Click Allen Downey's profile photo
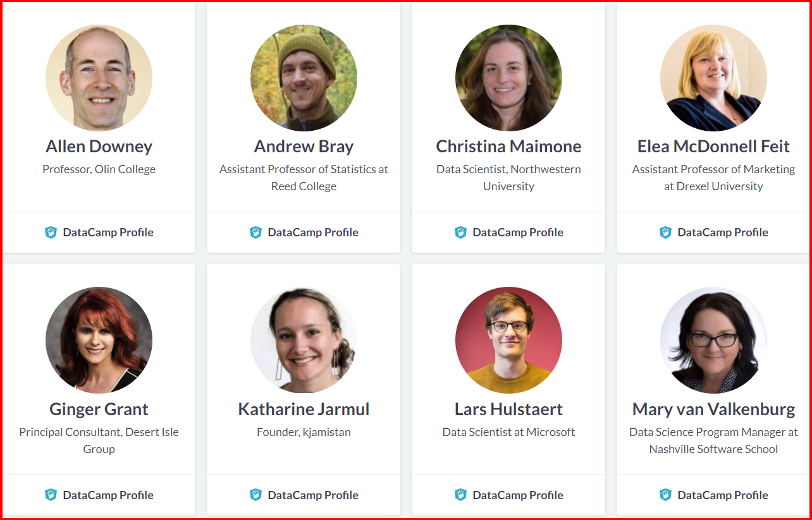The image size is (812, 520). (x=99, y=78)
